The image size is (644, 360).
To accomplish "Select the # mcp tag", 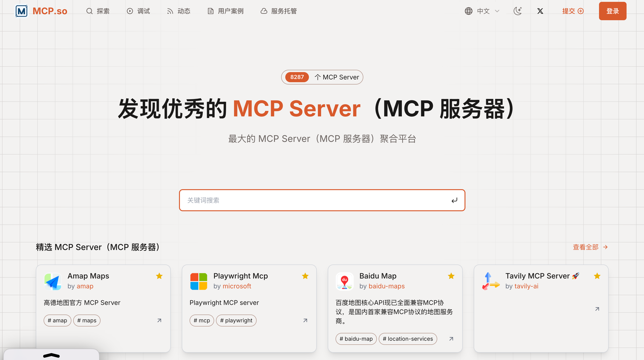I will point(202,321).
